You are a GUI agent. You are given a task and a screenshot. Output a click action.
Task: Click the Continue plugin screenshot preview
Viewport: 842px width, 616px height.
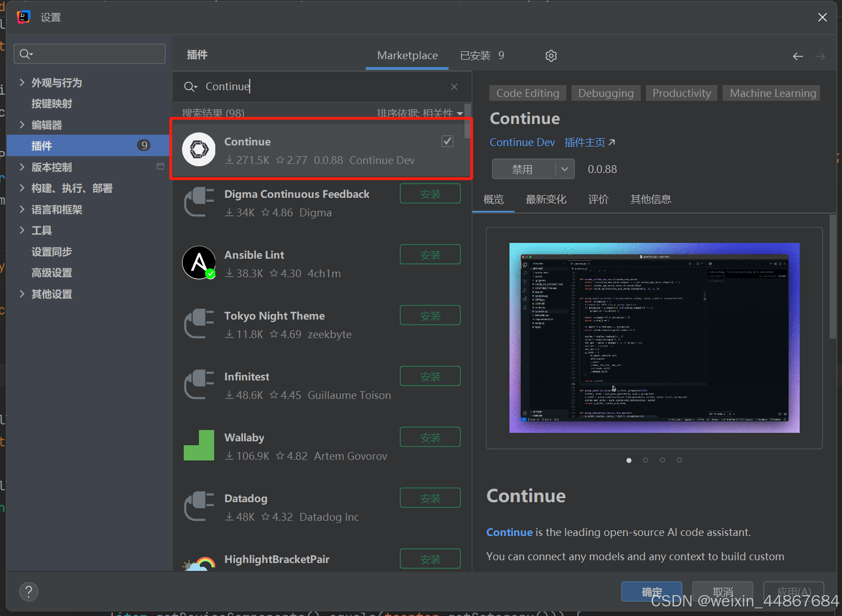[654, 338]
